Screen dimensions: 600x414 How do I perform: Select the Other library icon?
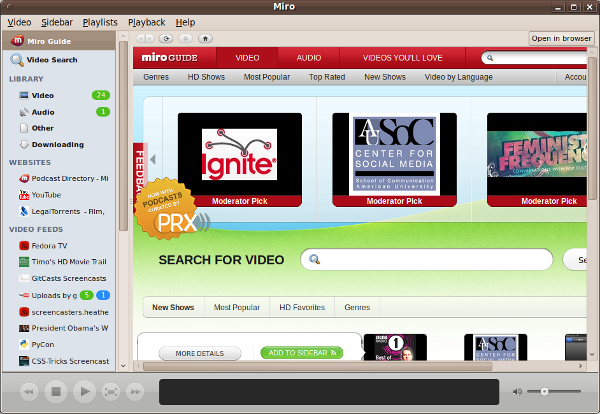click(24, 128)
